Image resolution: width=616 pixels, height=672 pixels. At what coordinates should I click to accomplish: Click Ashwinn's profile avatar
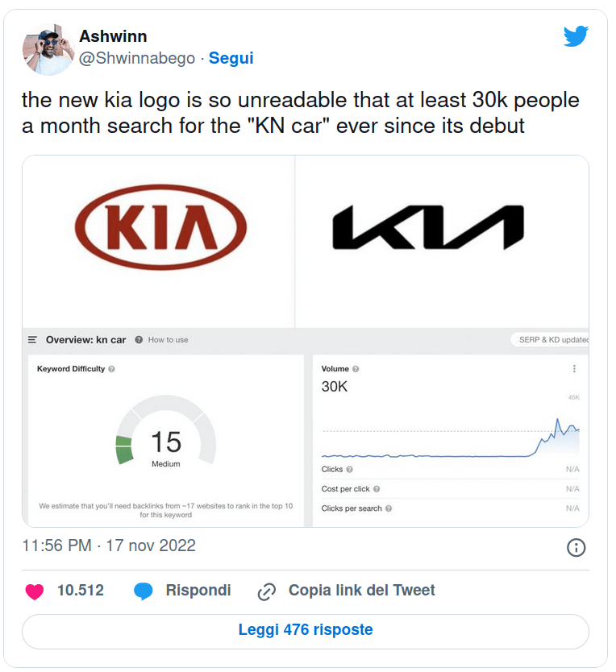coord(48,48)
